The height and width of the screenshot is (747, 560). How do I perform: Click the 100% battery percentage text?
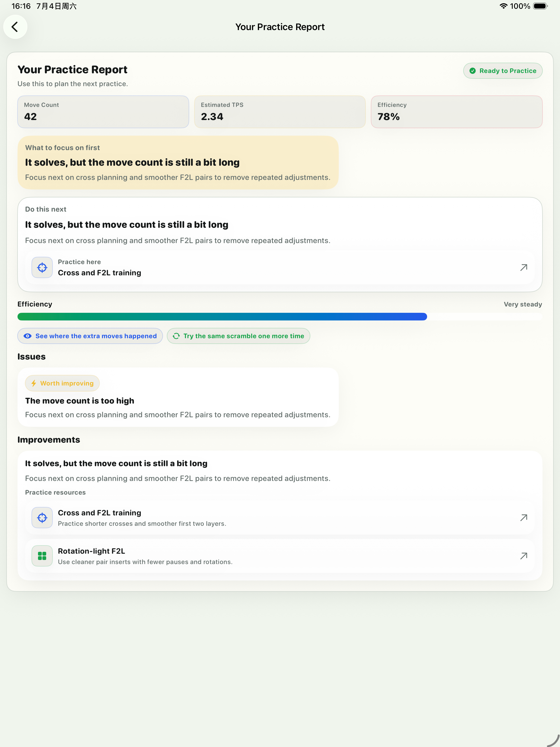pos(520,6)
